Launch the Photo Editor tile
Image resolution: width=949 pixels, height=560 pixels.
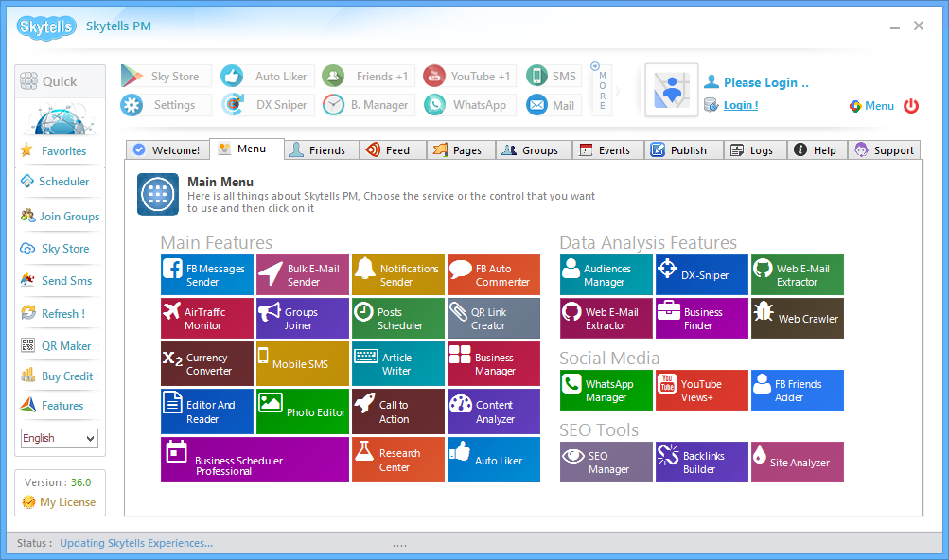pyautogui.click(x=303, y=411)
